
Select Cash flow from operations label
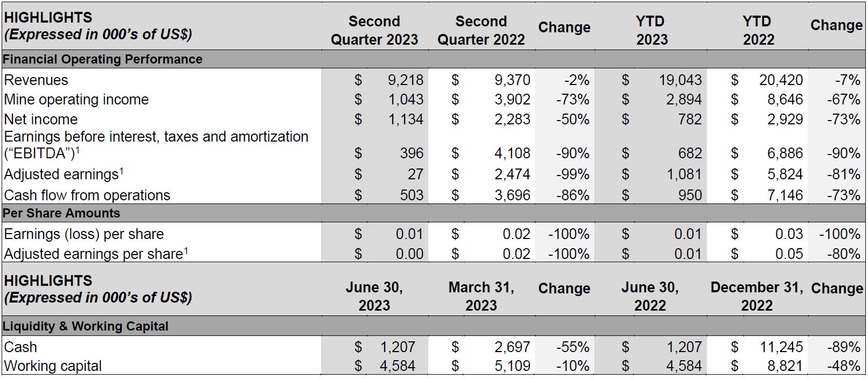point(87,195)
